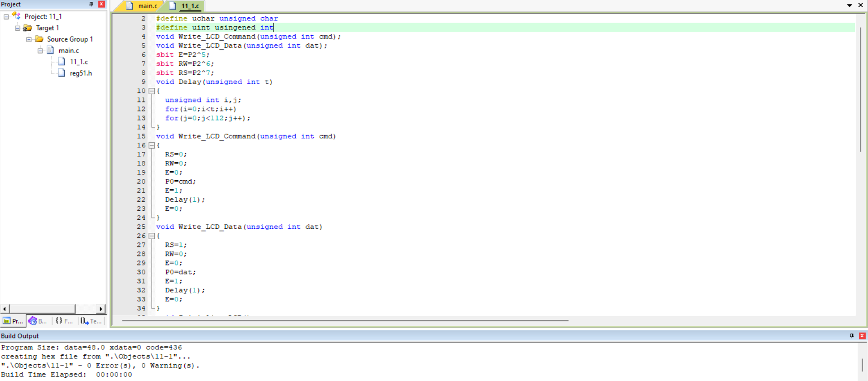Collapse the Source Group 1 node
The image size is (868, 381).
(x=29, y=39)
